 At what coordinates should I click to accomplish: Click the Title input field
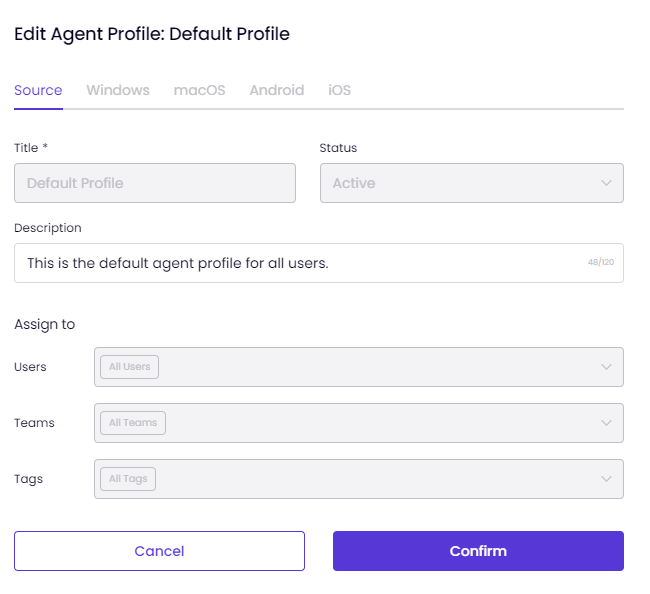155,183
